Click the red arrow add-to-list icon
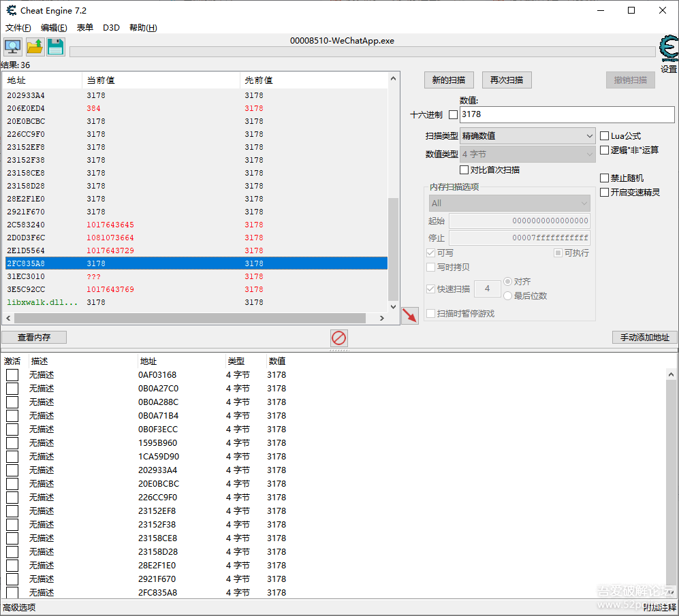679x616 pixels. pos(409,316)
